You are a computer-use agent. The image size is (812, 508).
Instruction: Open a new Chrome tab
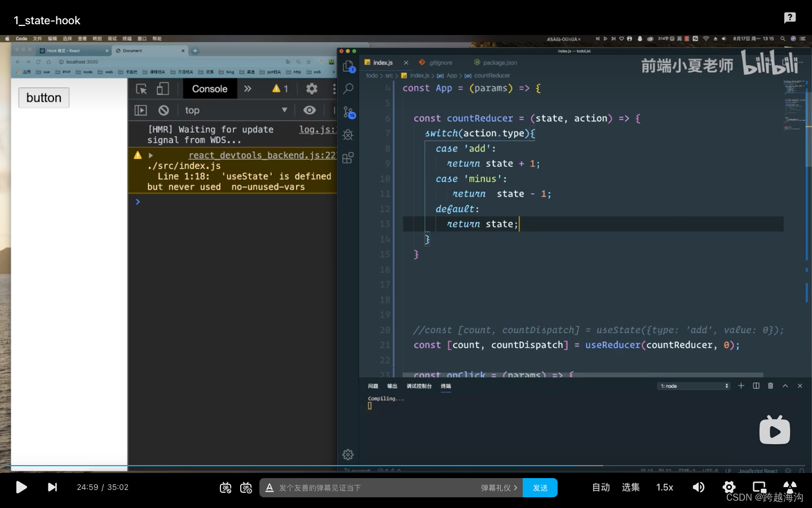195,51
